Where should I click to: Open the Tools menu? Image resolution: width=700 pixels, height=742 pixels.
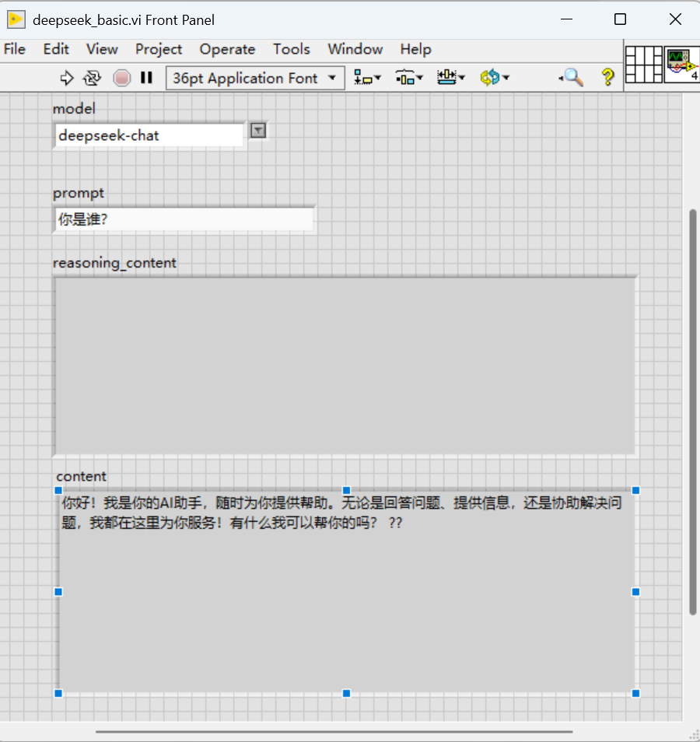(291, 49)
